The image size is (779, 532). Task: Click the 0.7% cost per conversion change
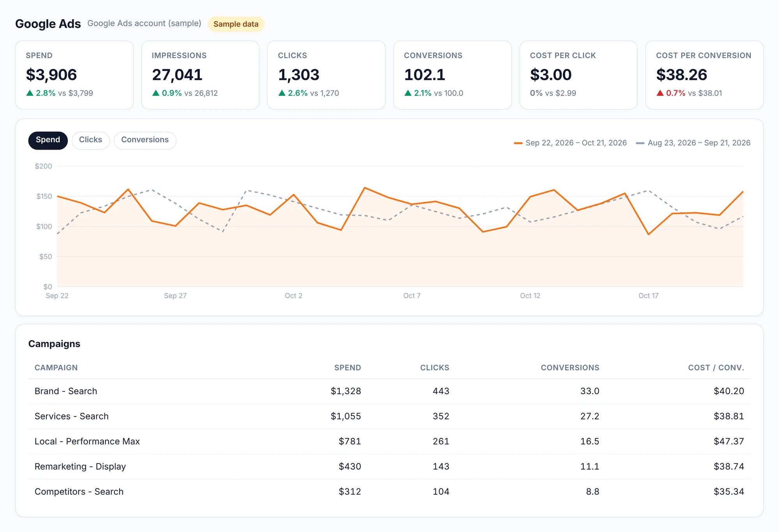pyautogui.click(x=676, y=93)
